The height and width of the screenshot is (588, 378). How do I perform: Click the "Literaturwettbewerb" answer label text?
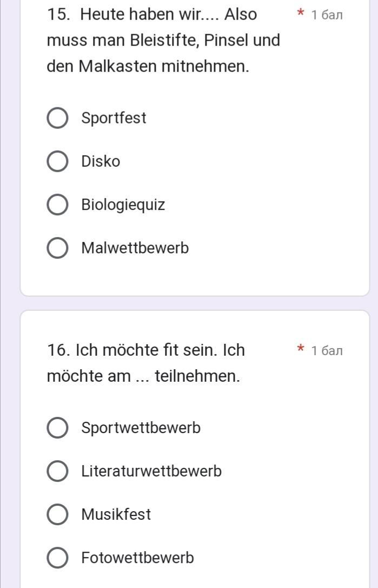[x=151, y=471]
